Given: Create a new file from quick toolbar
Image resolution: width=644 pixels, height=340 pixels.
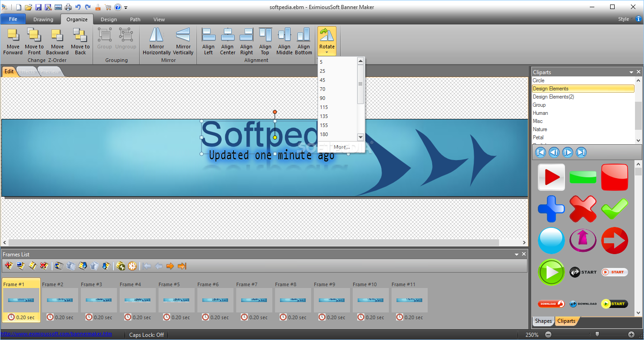Looking at the screenshot, I should point(19,7).
